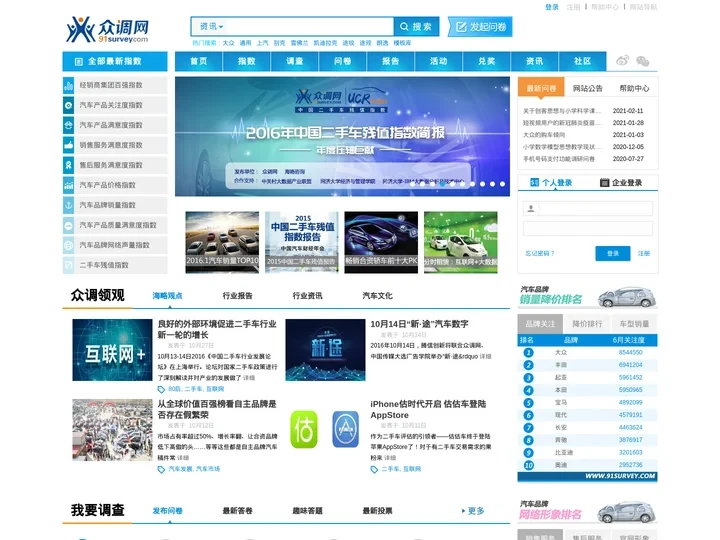The image size is (720, 540).
Task: Select the 趣味答题 tab
Action: [307, 511]
